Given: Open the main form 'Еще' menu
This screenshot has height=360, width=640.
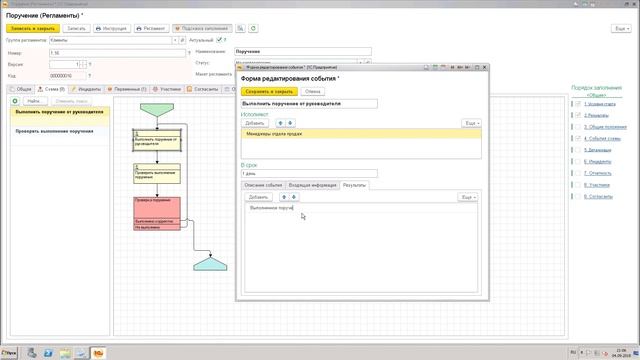Looking at the screenshot, I should (x=621, y=29).
